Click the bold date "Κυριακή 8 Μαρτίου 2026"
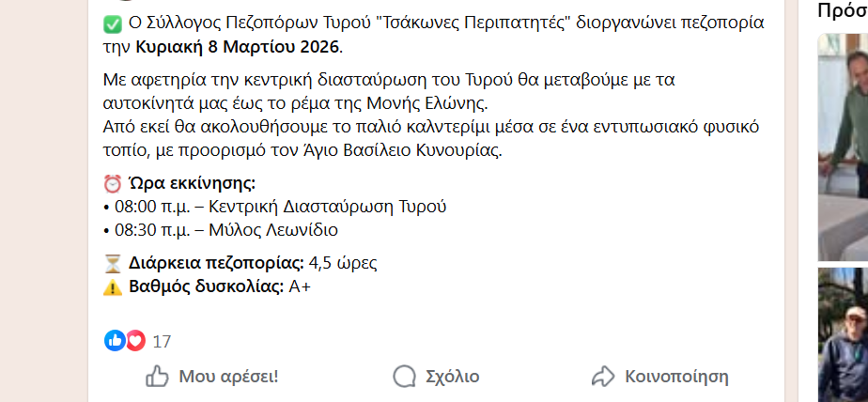 [239, 46]
